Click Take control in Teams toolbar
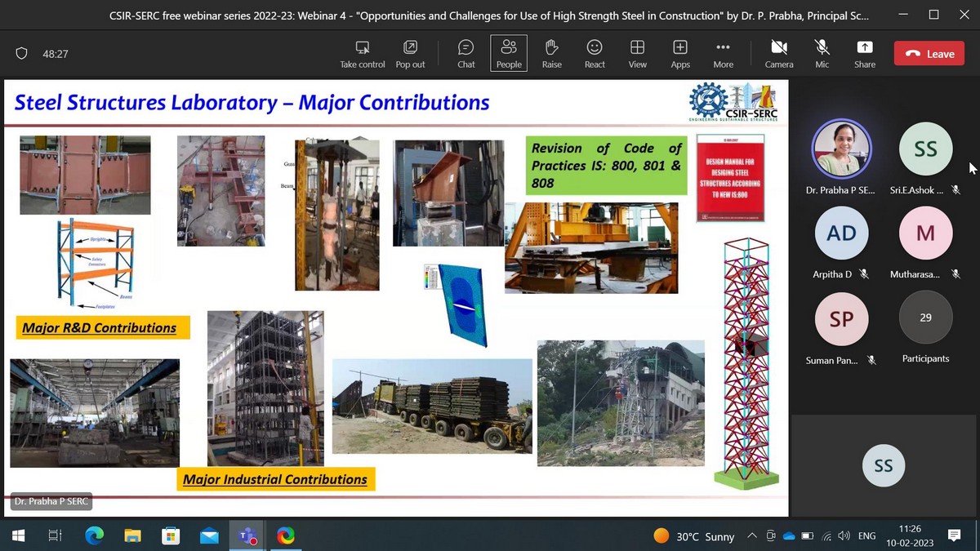The image size is (980, 551). (363, 54)
